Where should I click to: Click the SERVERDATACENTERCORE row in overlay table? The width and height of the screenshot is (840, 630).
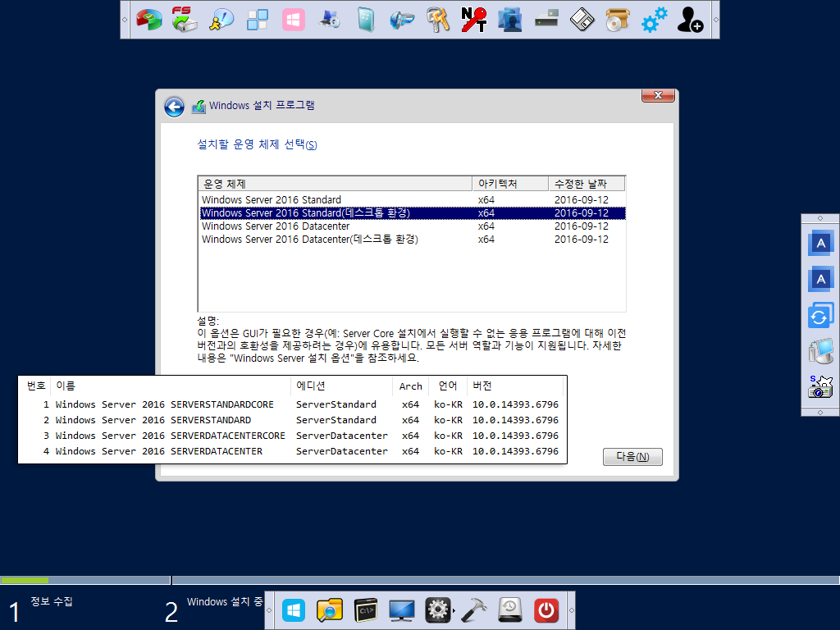pos(293,436)
